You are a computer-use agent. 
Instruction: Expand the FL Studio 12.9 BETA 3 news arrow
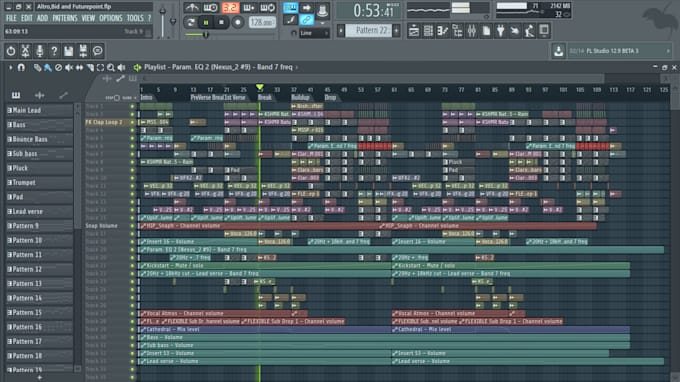point(668,51)
